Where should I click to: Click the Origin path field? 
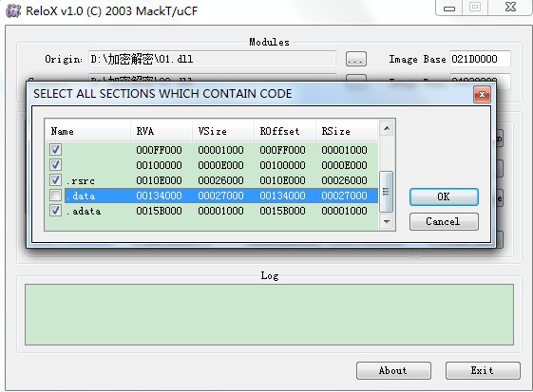pyautogui.click(x=212, y=59)
